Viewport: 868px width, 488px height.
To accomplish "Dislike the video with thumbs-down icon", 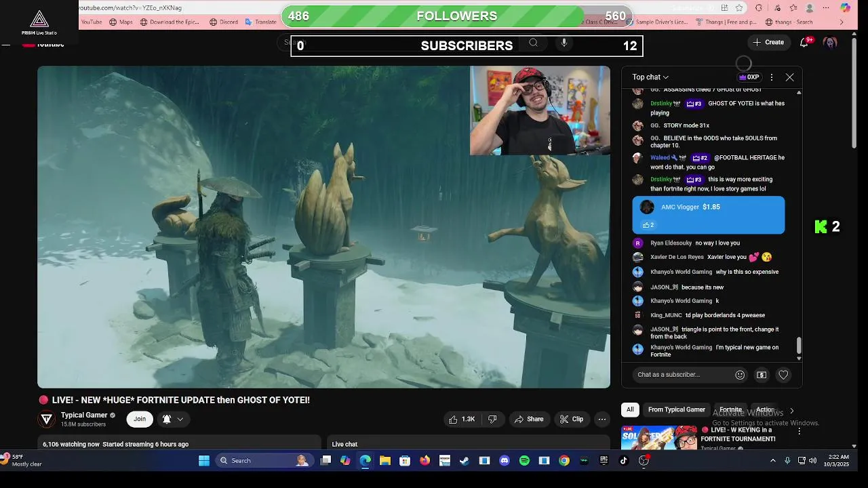I will tap(493, 420).
